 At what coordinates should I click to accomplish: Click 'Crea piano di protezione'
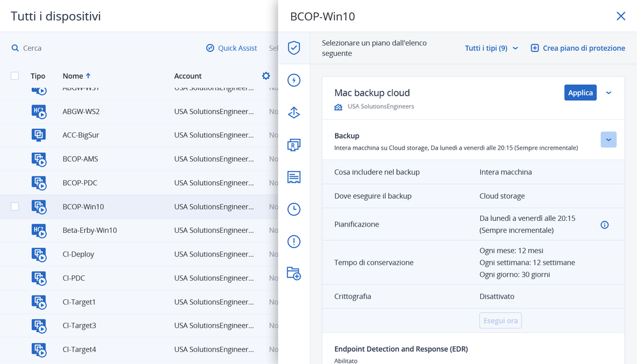[578, 48]
